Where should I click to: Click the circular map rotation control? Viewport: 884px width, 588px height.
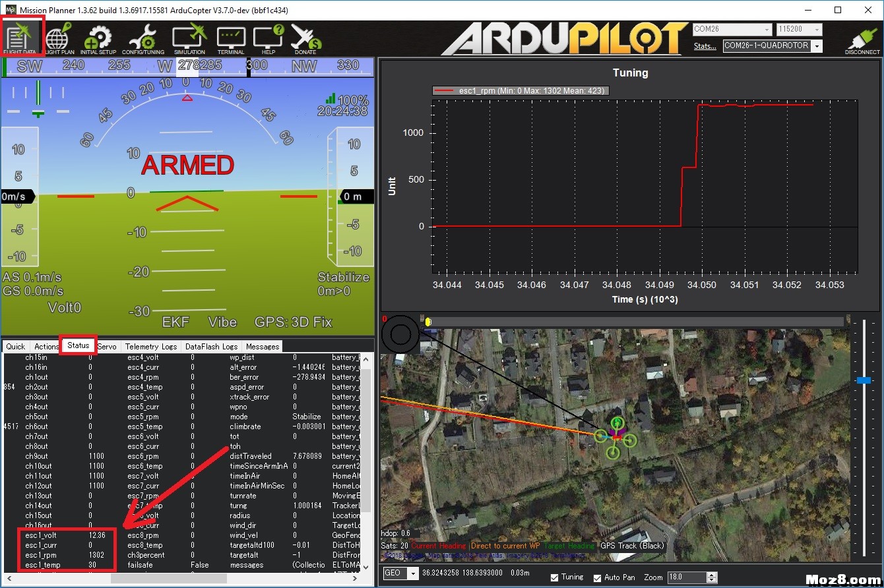(400, 335)
